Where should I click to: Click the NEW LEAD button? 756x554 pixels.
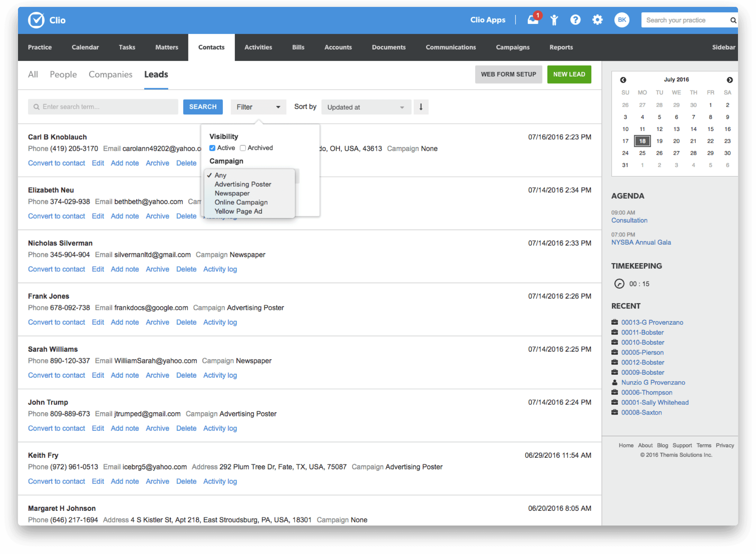tap(569, 74)
